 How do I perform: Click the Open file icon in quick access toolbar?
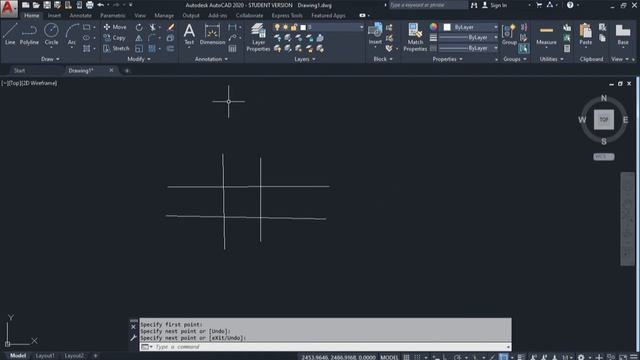coord(36,5)
